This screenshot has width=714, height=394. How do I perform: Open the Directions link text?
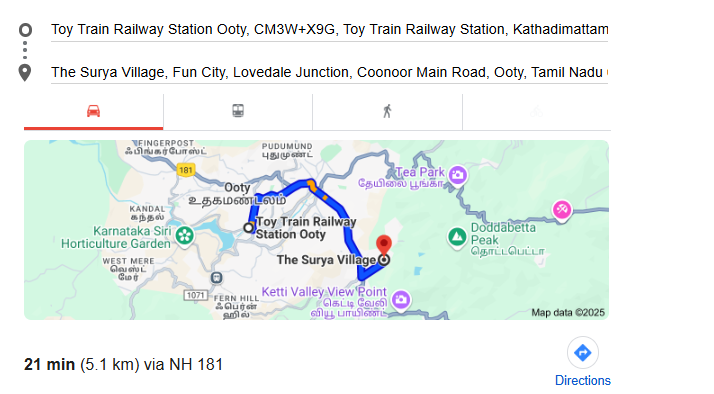coord(582,380)
